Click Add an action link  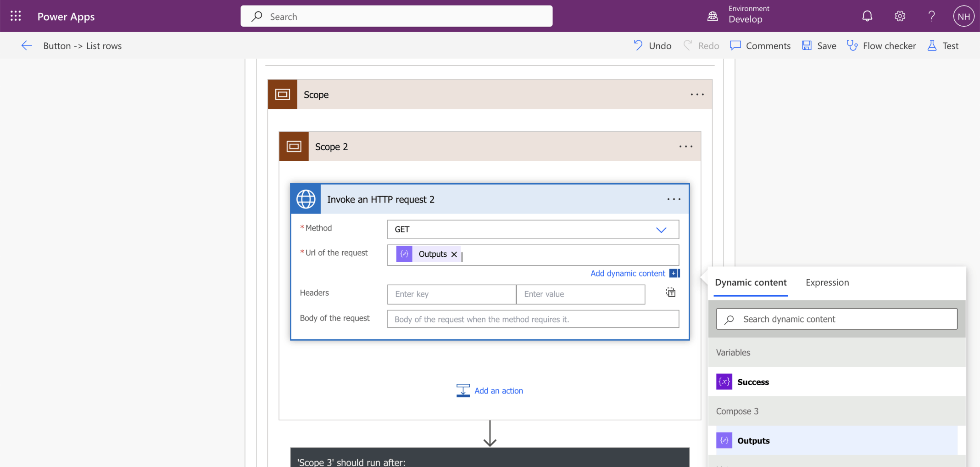tap(499, 391)
